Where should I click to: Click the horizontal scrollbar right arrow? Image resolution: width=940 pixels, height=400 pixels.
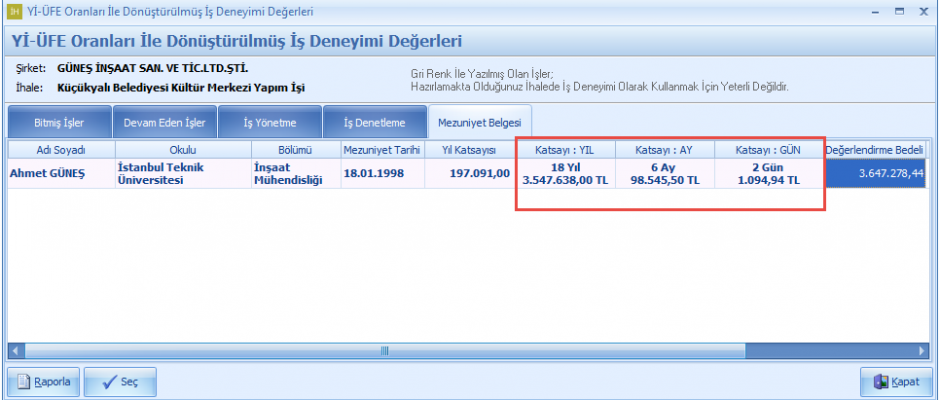point(922,351)
